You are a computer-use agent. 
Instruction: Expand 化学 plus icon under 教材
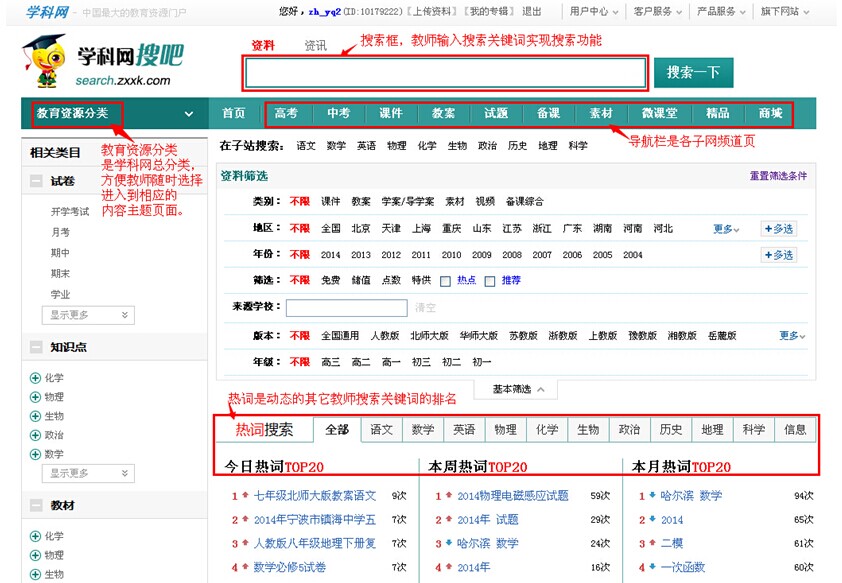click(35, 536)
